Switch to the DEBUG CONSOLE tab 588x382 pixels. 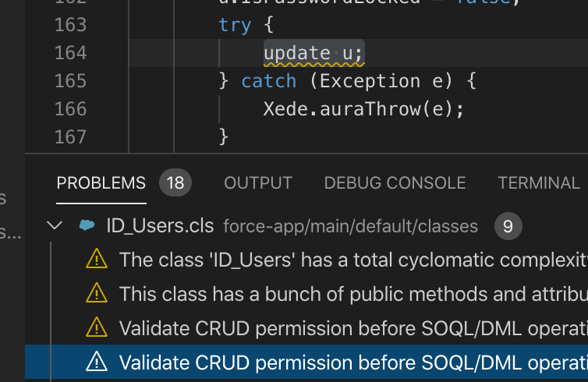tap(395, 183)
